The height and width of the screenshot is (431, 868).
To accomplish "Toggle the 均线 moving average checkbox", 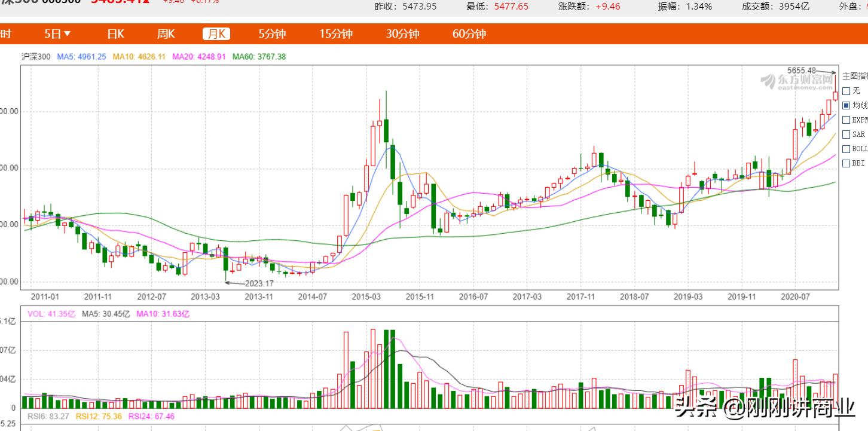I will (x=846, y=106).
